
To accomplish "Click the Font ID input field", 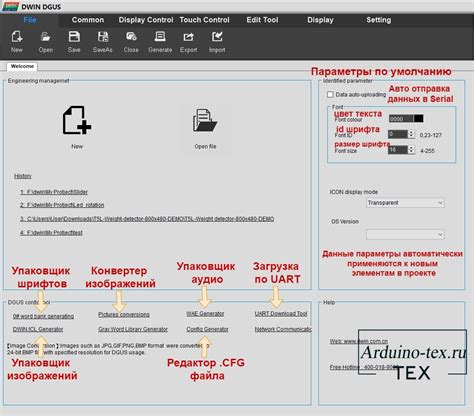I will (x=398, y=135).
